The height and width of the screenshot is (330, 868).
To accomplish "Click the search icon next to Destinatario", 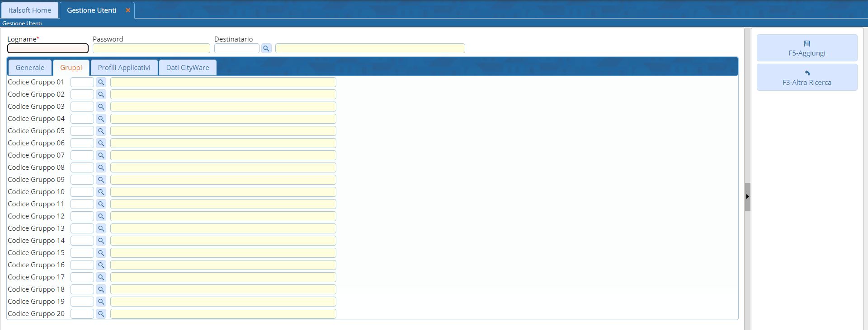I will coord(266,48).
